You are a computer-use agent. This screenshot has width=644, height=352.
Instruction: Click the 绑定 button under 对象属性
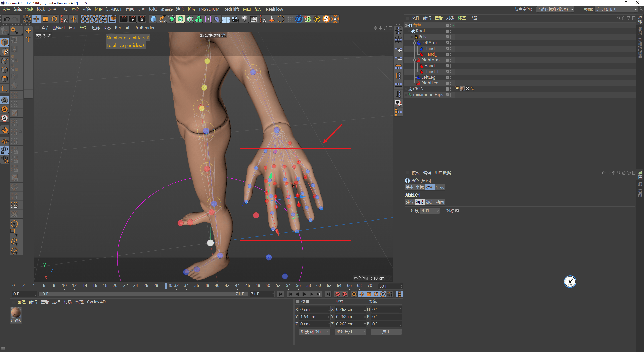[430, 202]
